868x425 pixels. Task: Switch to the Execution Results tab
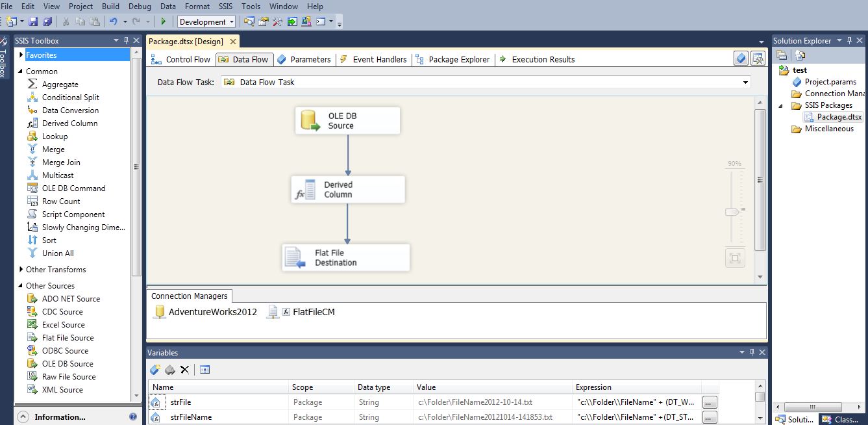(x=537, y=59)
